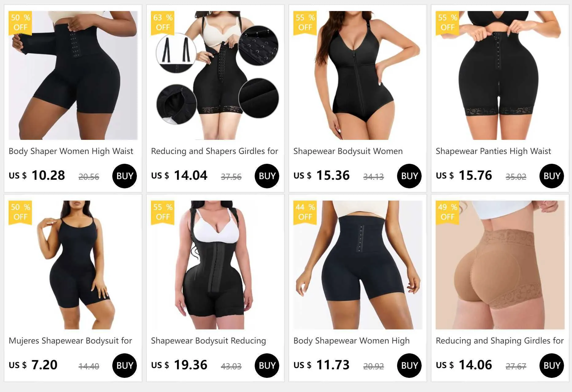Image resolution: width=572 pixels, height=392 pixels.
Task: Click BUY for the $14.04 girdle
Action: tap(267, 176)
